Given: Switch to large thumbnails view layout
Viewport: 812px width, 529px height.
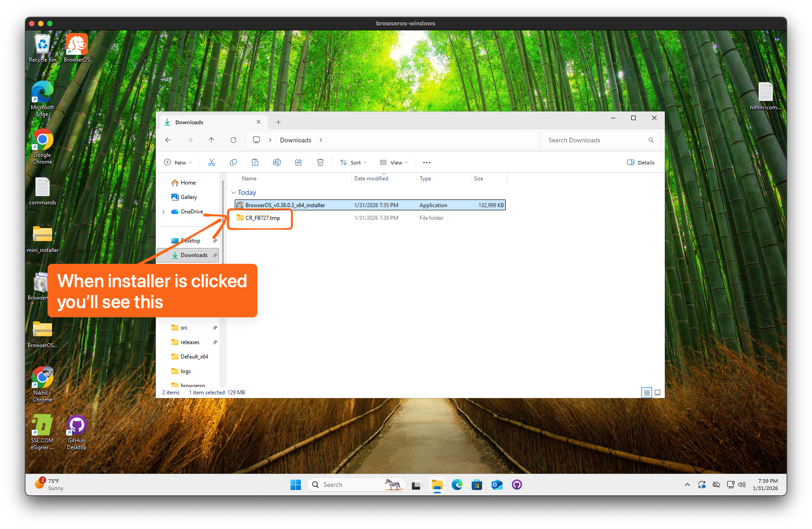Looking at the screenshot, I should tap(657, 392).
